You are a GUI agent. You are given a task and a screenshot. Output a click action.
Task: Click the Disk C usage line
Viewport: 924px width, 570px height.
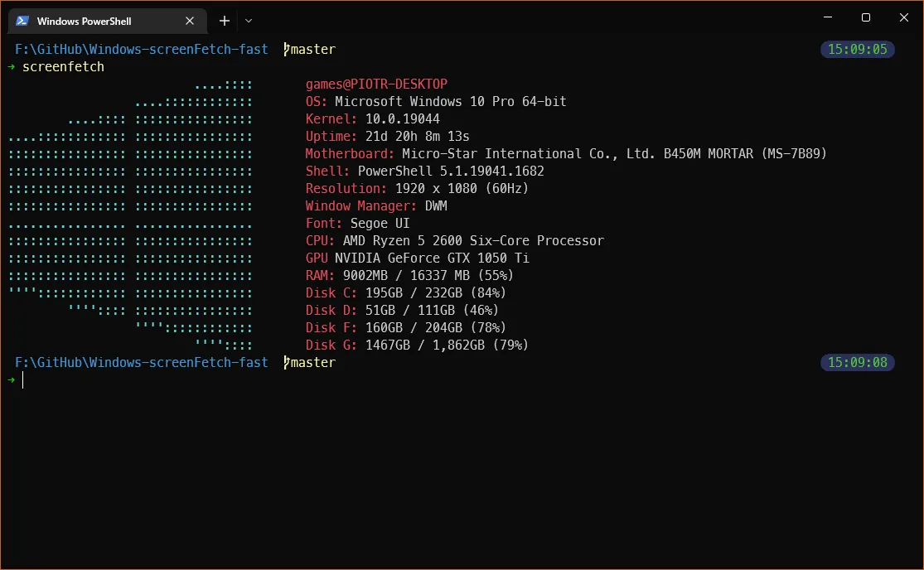pyautogui.click(x=405, y=293)
